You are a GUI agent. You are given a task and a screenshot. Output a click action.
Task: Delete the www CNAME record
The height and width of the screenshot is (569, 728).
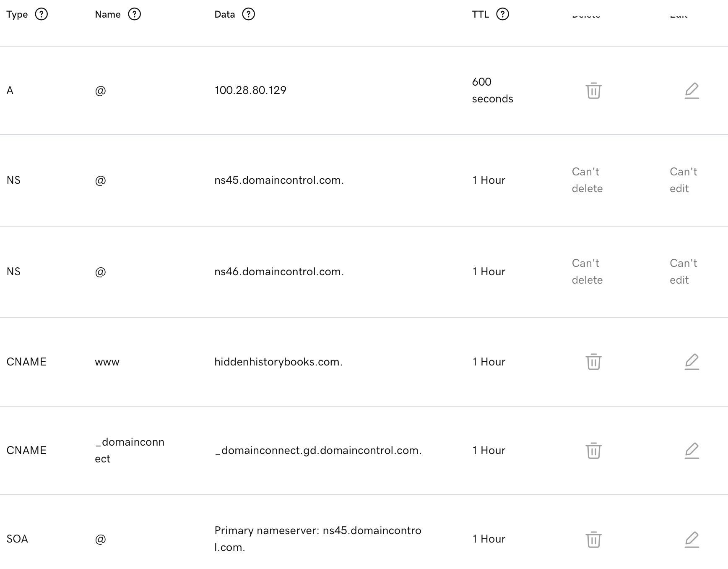pyautogui.click(x=593, y=362)
